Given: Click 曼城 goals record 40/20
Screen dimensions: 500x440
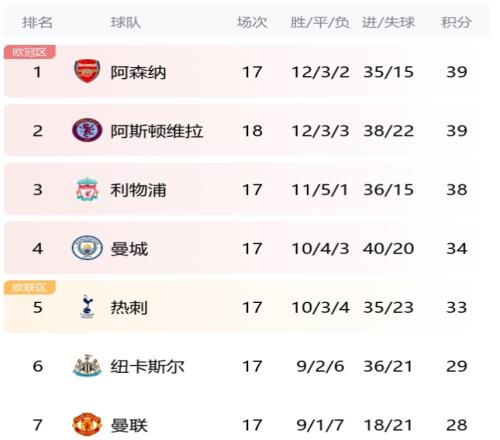Looking at the screenshot, I should pyautogui.click(x=388, y=249).
